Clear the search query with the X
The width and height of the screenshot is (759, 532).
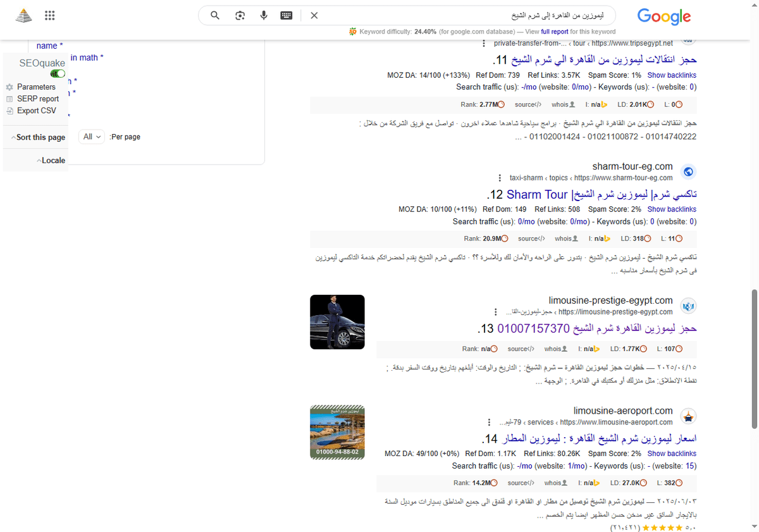pyautogui.click(x=314, y=15)
